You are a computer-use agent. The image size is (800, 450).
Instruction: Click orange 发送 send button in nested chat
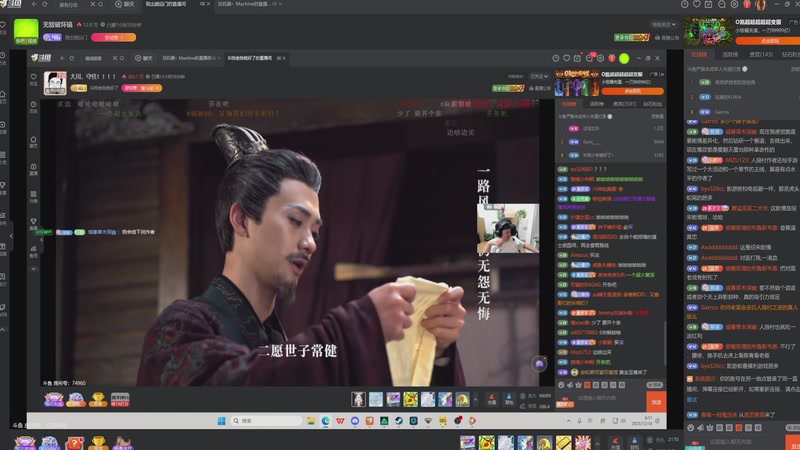coord(656,402)
